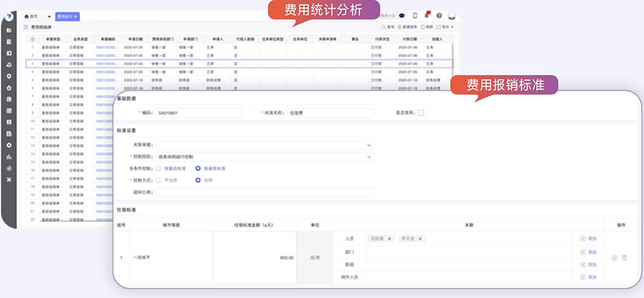
Task: Toggle the 是否禁用 checkbox
Action: pos(421,113)
